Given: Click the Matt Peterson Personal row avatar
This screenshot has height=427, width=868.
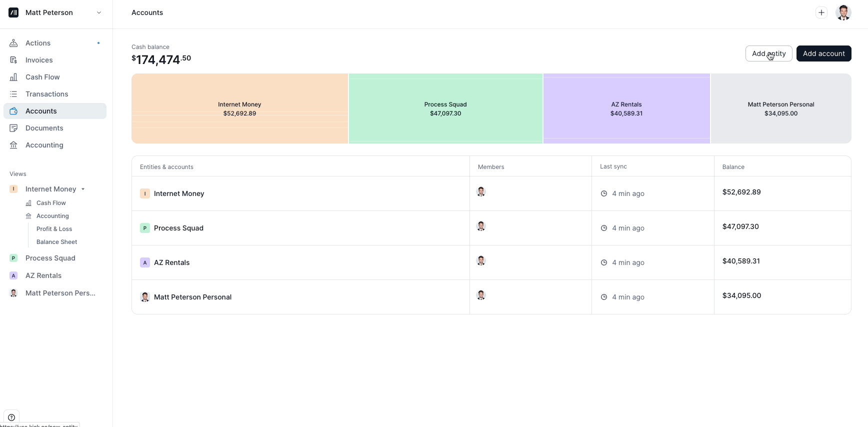Looking at the screenshot, I should (x=145, y=297).
